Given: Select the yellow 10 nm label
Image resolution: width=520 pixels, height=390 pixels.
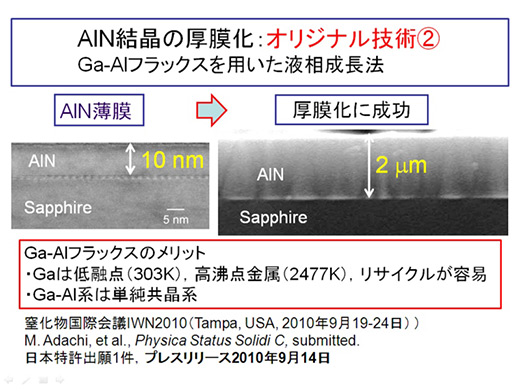Looking at the screenshot, I should click(x=173, y=160).
